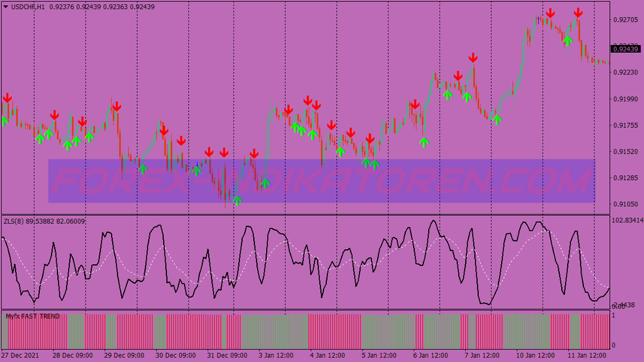Viewport: 644px width, 362px height.
Task: Open the chart menu triangle beside USDCHF
Action: (x=6, y=7)
